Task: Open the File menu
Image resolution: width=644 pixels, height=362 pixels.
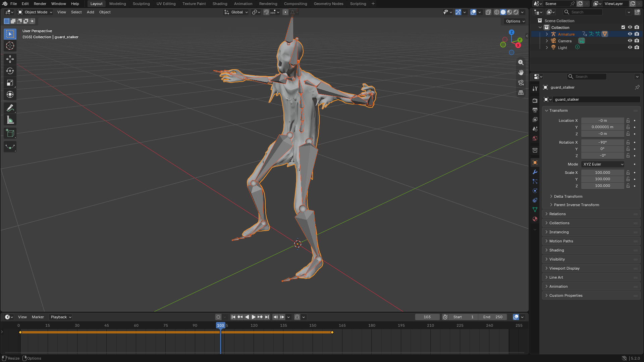Action: coord(14,4)
